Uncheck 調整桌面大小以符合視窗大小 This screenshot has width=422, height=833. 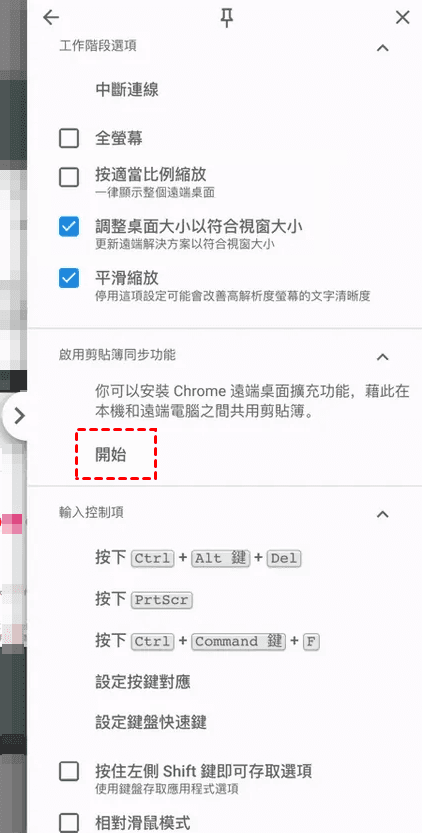pyautogui.click(x=69, y=226)
